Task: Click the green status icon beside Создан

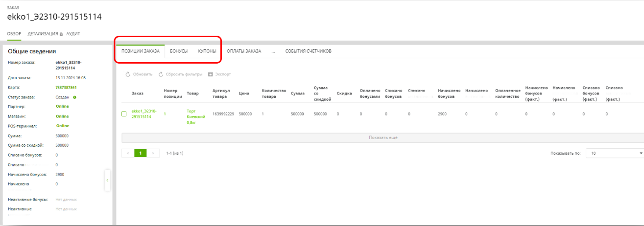Action: (x=74, y=97)
